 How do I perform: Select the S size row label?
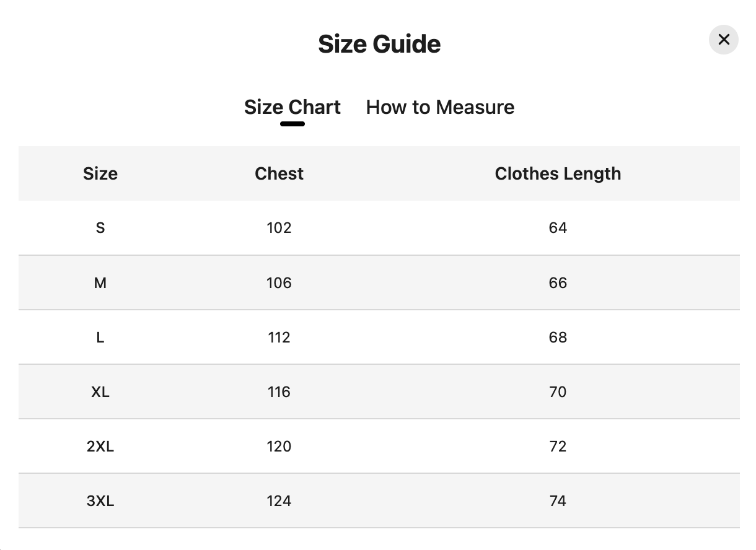100,228
